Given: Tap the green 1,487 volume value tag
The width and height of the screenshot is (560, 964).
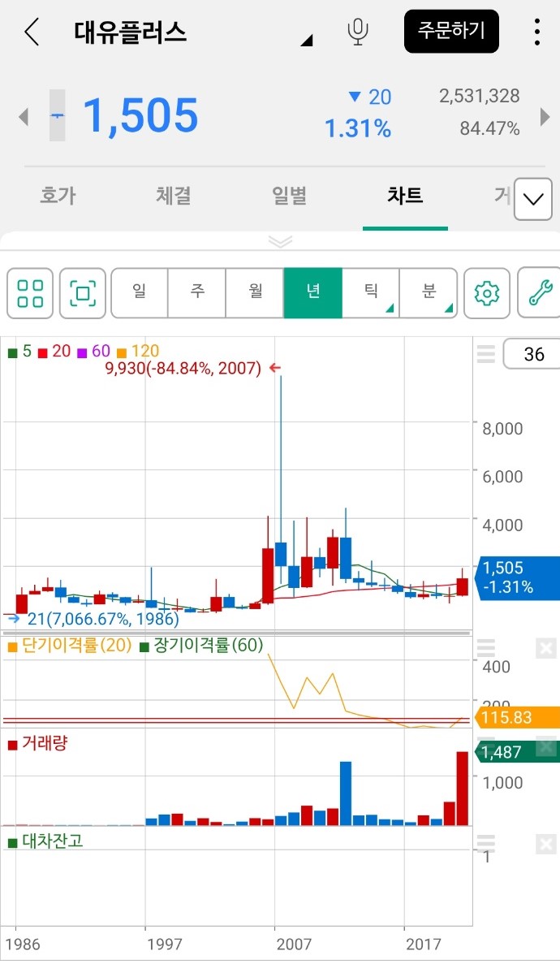Looking at the screenshot, I should point(518,752).
